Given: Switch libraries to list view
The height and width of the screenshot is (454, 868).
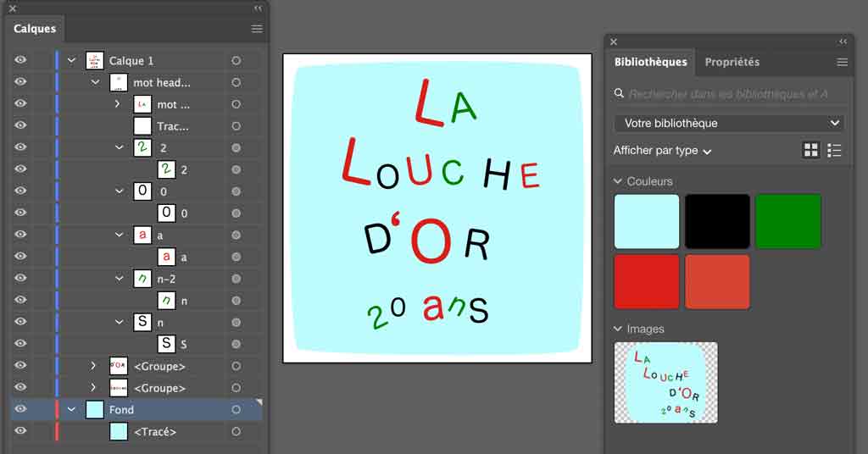Looking at the screenshot, I should point(834,150).
